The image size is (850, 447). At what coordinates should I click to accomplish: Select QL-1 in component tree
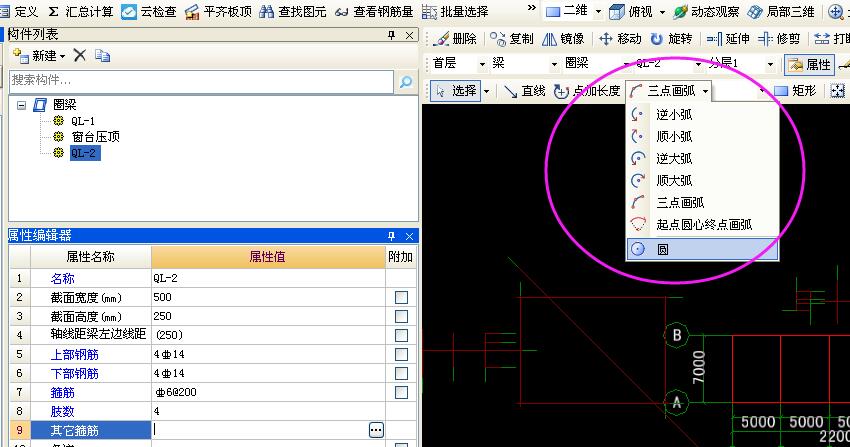click(x=83, y=121)
